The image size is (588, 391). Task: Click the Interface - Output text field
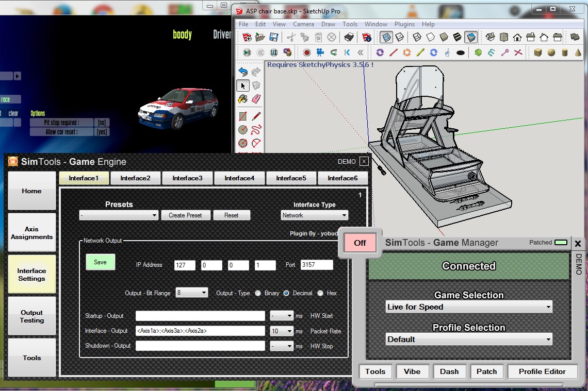(x=200, y=331)
